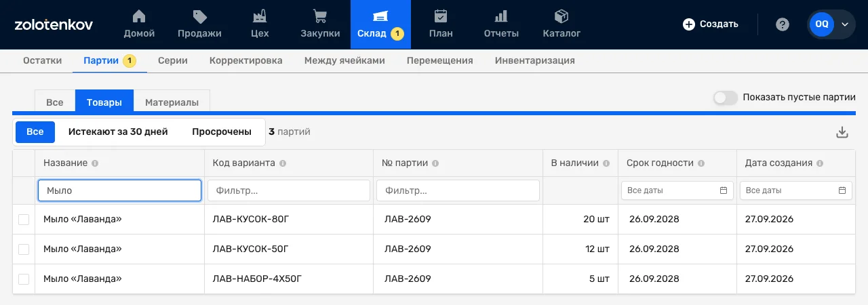
Task: Check the ЛАВ-КУСОК-80Г row checkbox
Action: click(x=24, y=220)
